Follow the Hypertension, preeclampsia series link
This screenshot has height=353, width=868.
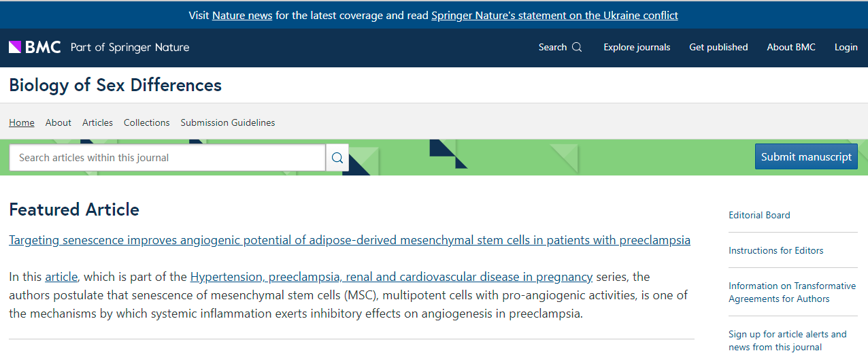coord(391,277)
